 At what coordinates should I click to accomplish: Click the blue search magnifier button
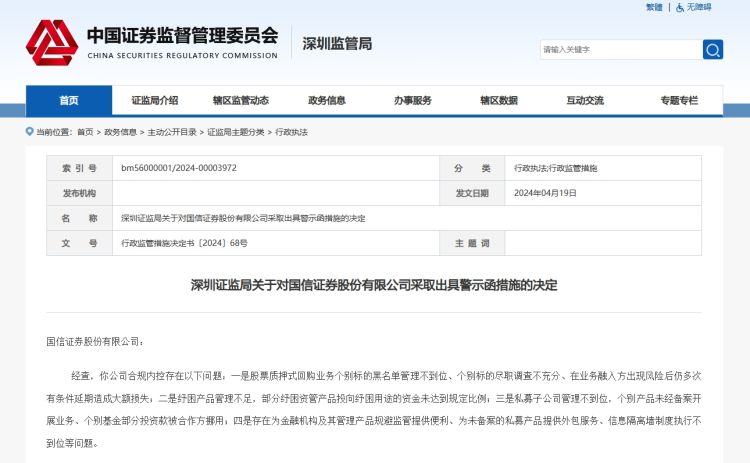click(x=713, y=50)
